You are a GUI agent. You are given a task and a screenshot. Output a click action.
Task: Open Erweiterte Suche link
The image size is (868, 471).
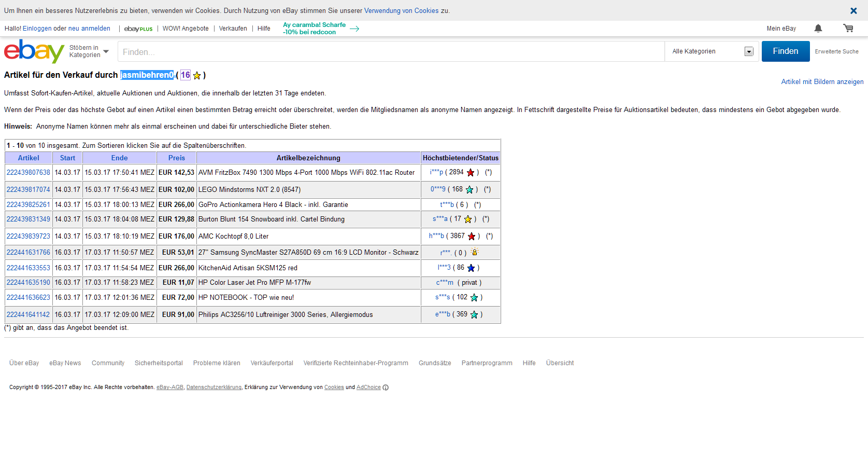(836, 51)
